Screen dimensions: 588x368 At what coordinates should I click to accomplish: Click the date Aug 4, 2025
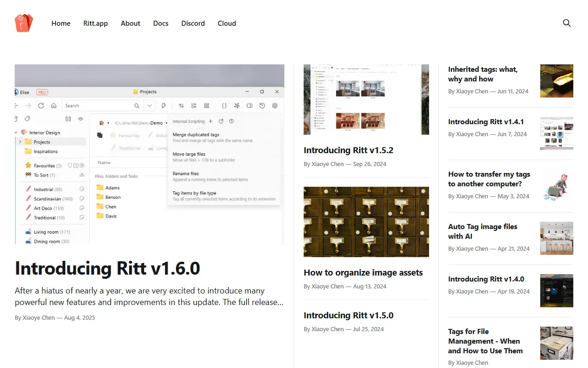[79, 318]
